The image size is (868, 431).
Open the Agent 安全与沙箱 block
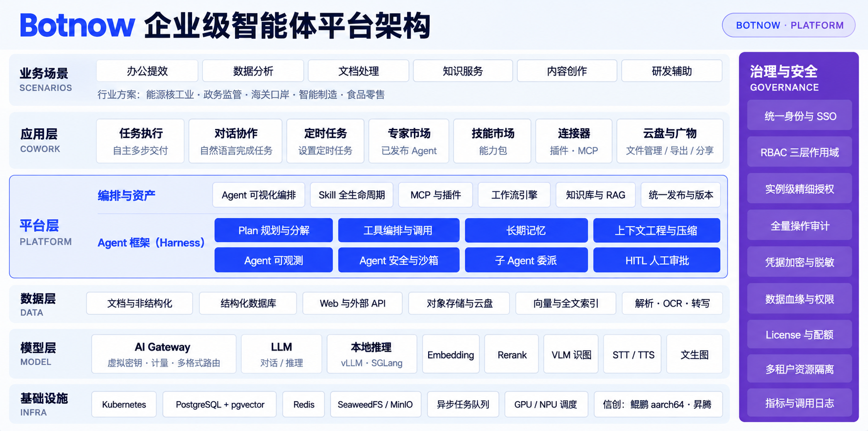click(x=398, y=260)
